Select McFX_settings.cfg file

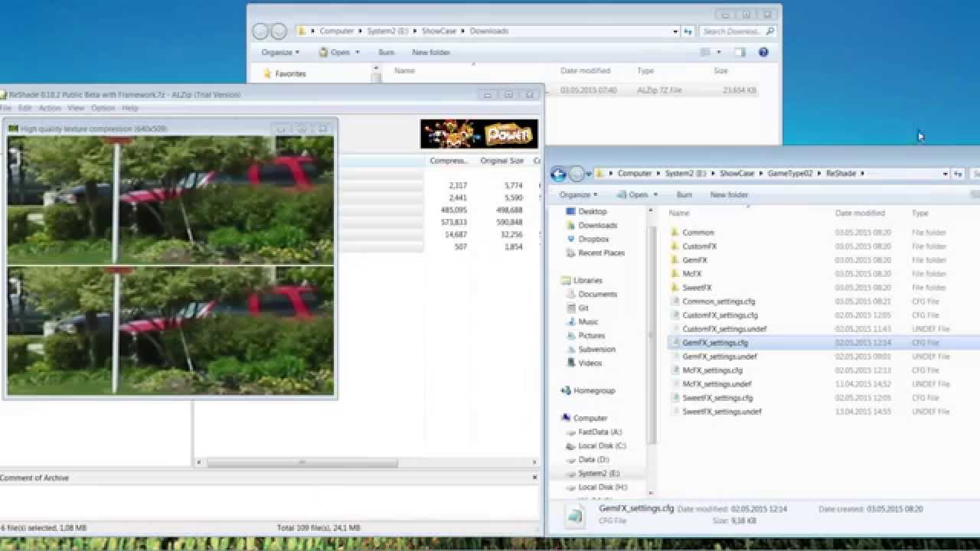[x=712, y=370]
